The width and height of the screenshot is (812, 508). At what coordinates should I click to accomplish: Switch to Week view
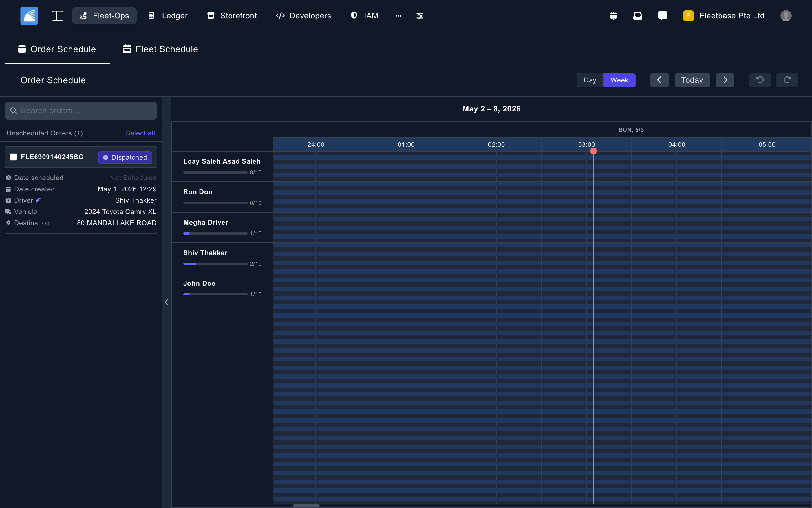pos(619,80)
